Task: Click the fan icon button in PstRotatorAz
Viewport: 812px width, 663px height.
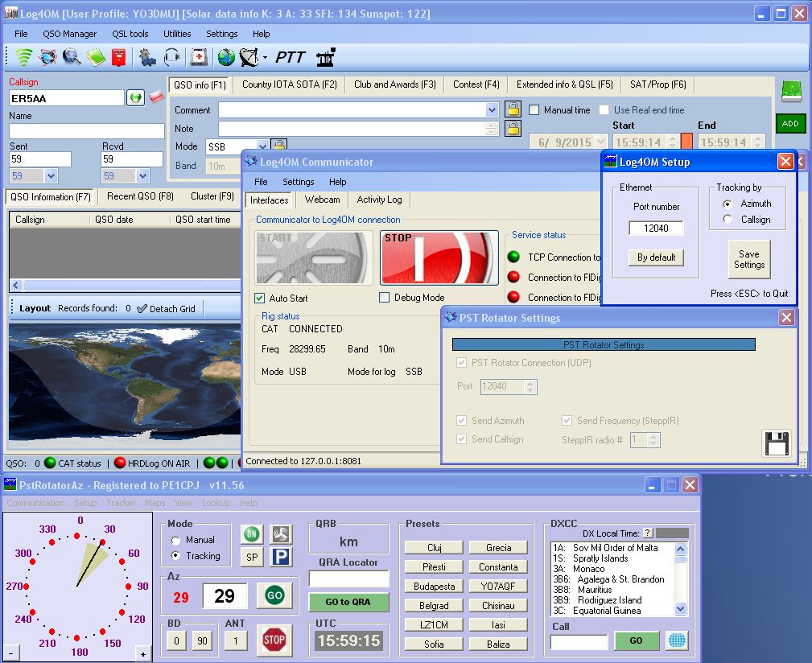Action: [281, 533]
